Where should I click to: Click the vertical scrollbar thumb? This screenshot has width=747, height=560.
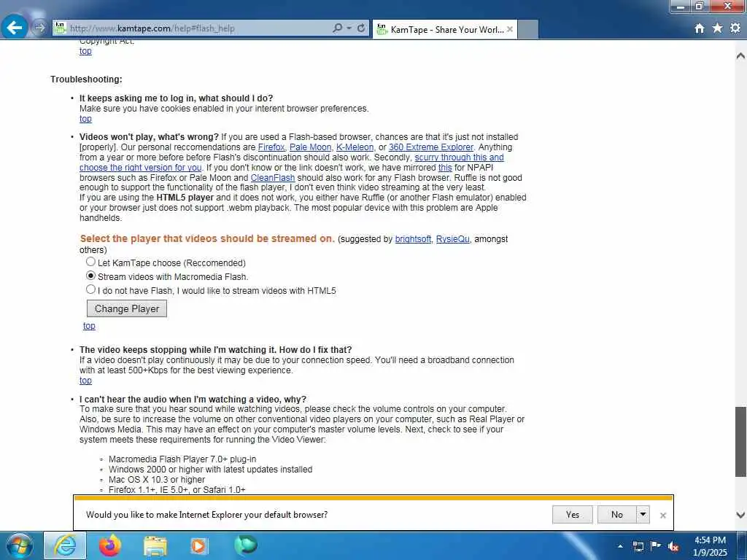click(x=740, y=441)
